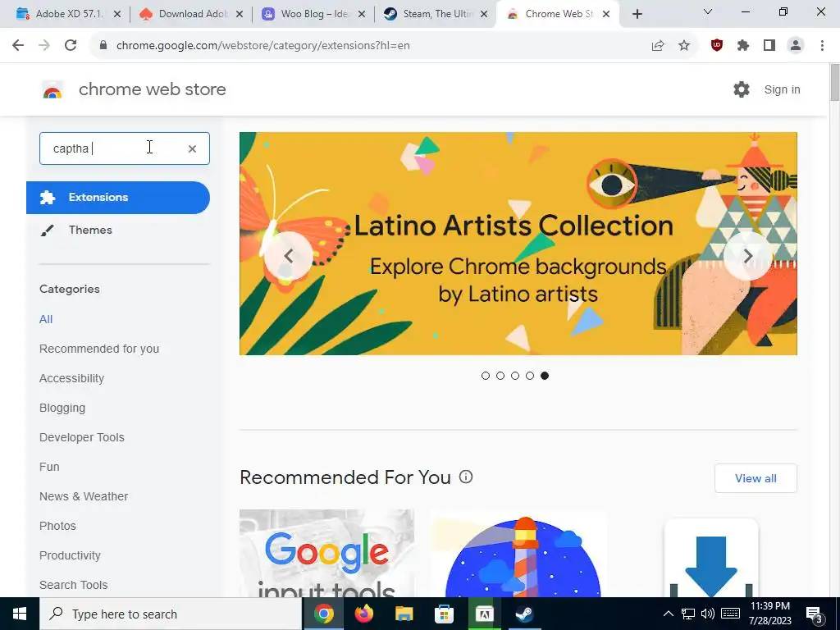Close the Adobe XD tab
Image resolution: width=840 pixels, height=630 pixels.
(117, 15)
